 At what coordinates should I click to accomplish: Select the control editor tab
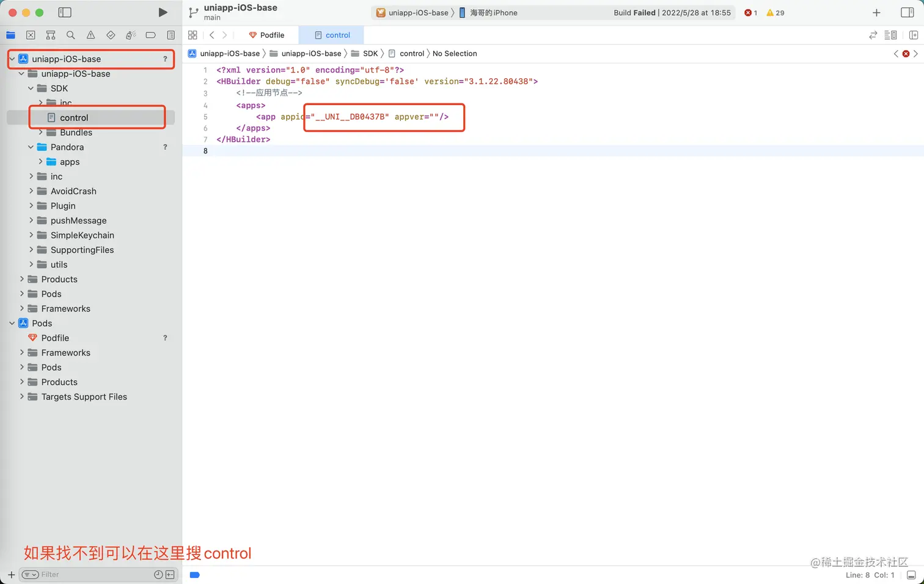click(332, 35)
